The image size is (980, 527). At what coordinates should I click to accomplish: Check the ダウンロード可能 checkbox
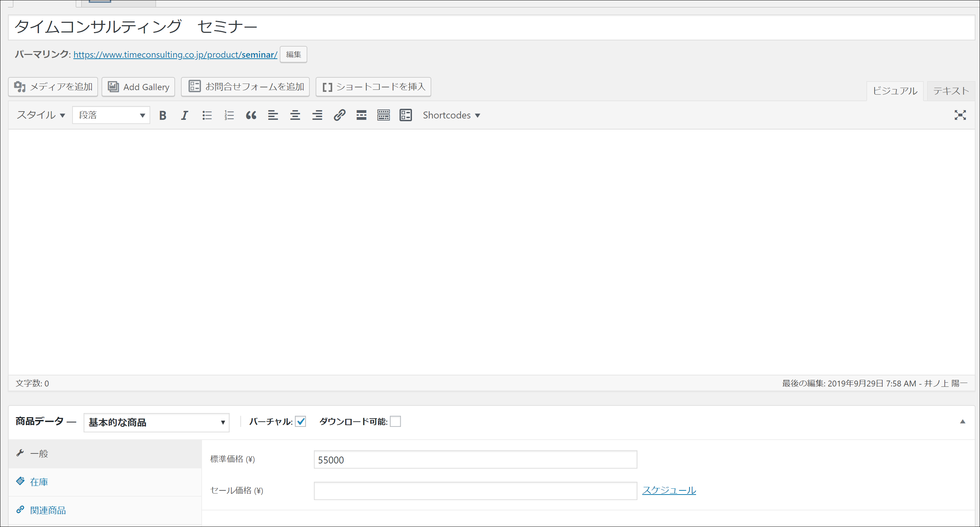[x=395, y=422]
